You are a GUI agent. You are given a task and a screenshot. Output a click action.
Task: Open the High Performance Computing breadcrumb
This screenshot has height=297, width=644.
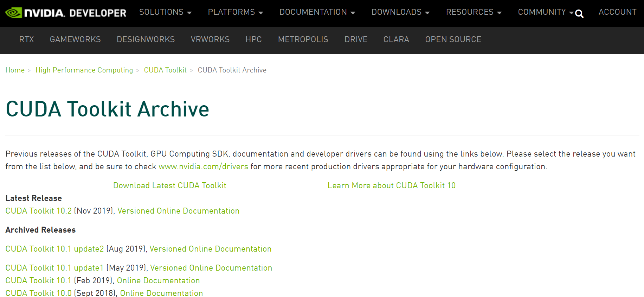84,70
